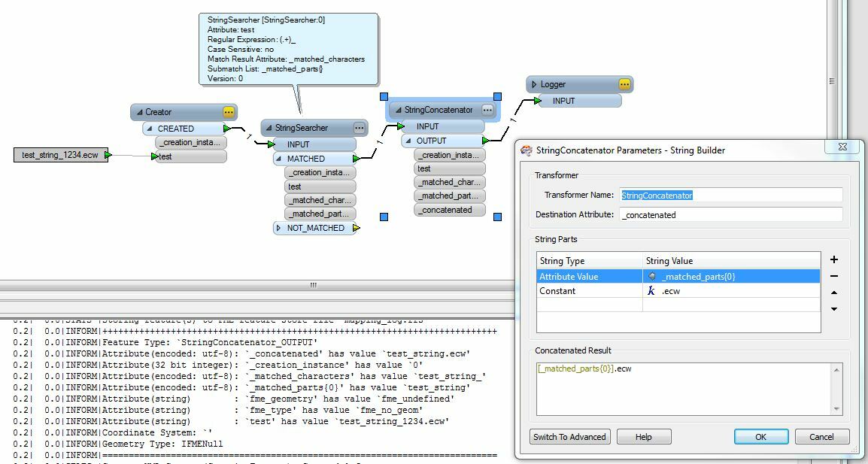Image resolution: width=868 pixels, height=464 pixels.
Task: Click the StringConcatenator INPUT port arrow
Action: [x=401, y=126]
